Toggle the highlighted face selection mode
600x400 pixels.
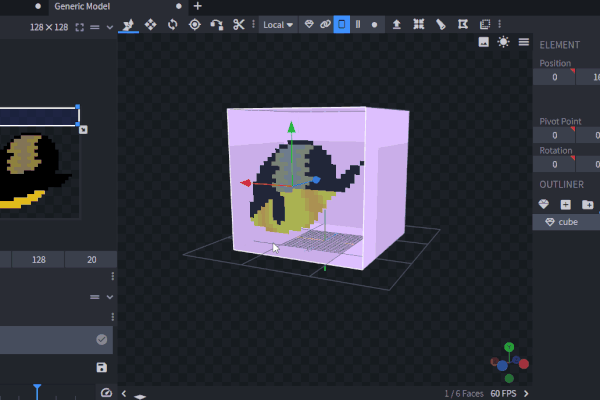click(341, 23)
